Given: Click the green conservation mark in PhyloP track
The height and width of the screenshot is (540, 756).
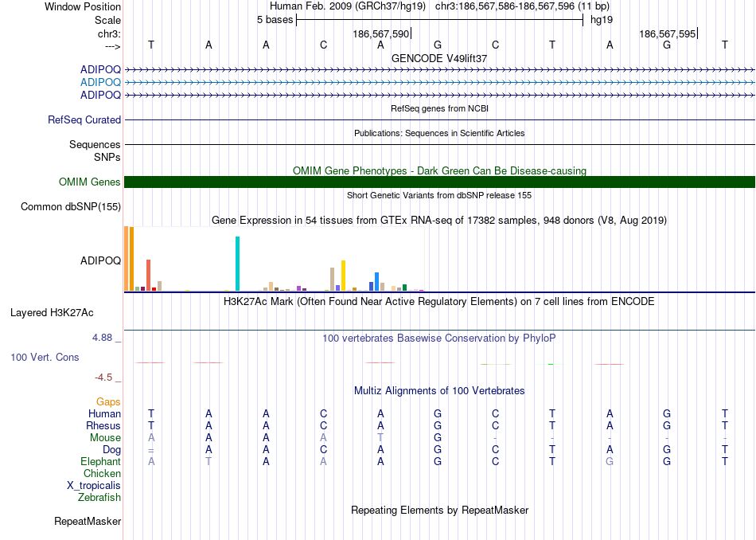Looking at the screenshot, I should pos(551,364).
